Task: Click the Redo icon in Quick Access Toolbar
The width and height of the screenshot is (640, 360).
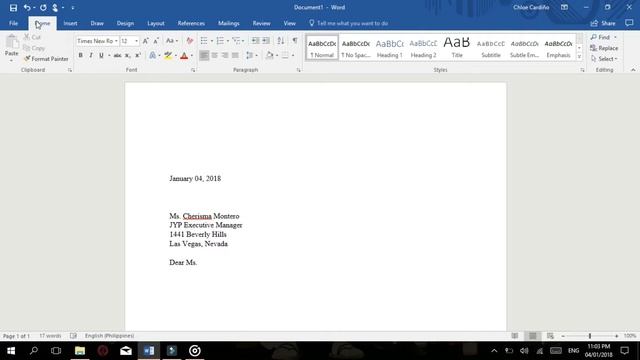Action: tap(43, 7)
